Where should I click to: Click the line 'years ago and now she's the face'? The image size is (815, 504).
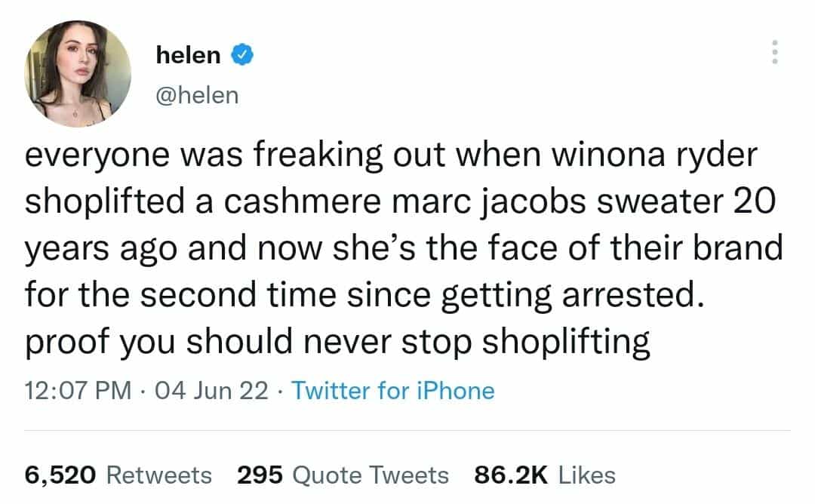point(404,247)
